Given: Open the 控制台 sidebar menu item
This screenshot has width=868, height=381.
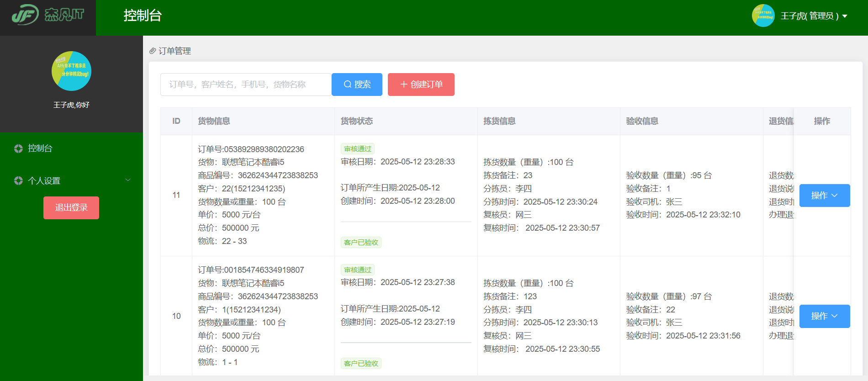Looking at the screenshot, I should [x=71, y=148].
